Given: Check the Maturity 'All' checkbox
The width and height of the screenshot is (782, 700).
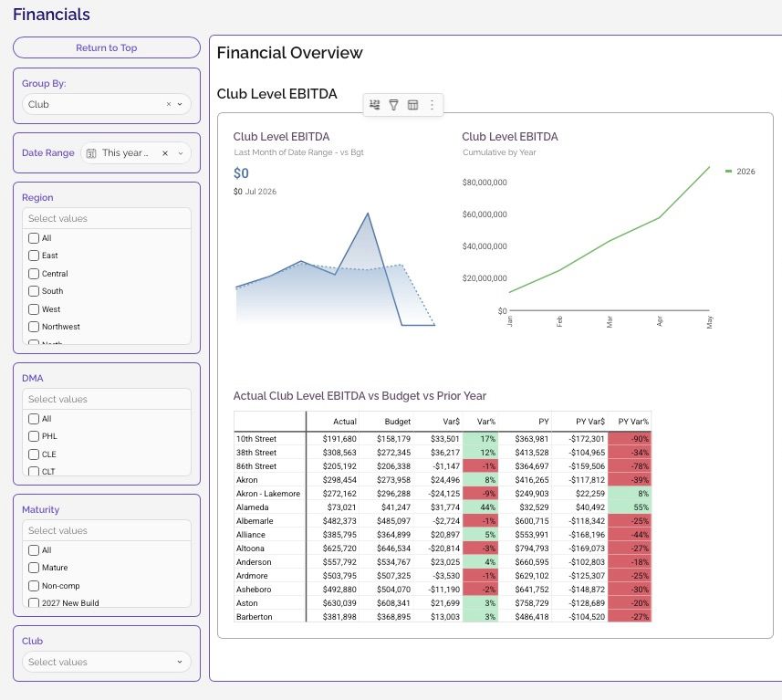Looking at the screenshot, I should click(34, 549).
